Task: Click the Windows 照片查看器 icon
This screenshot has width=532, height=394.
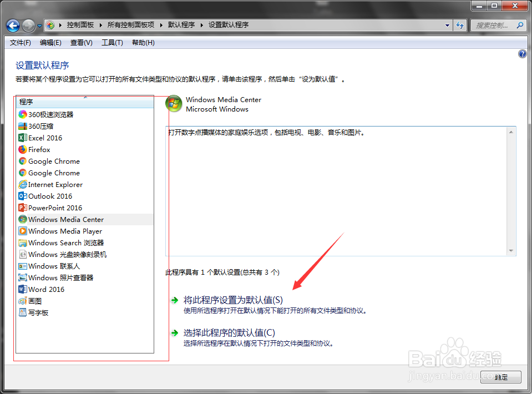Action: (x=23, y=277)
